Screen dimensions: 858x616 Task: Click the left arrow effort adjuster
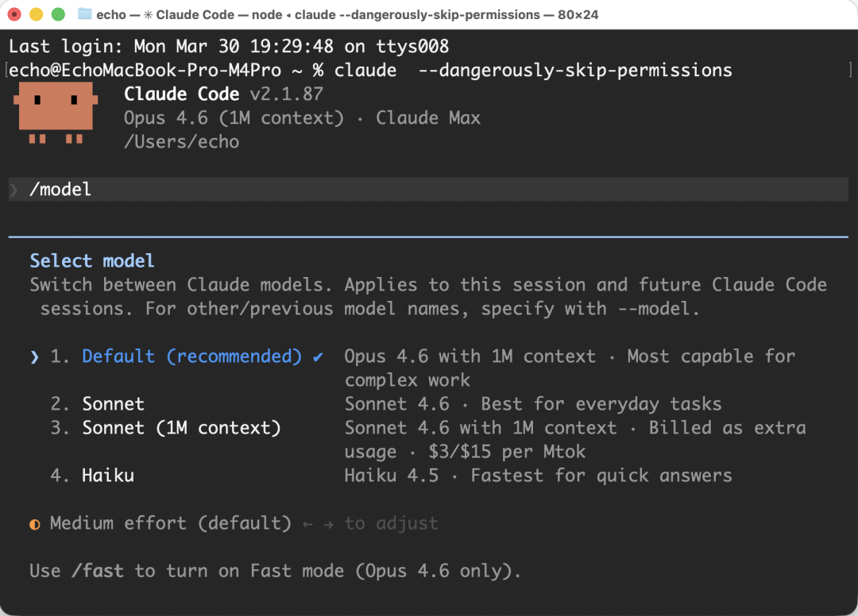click(307, 524)
